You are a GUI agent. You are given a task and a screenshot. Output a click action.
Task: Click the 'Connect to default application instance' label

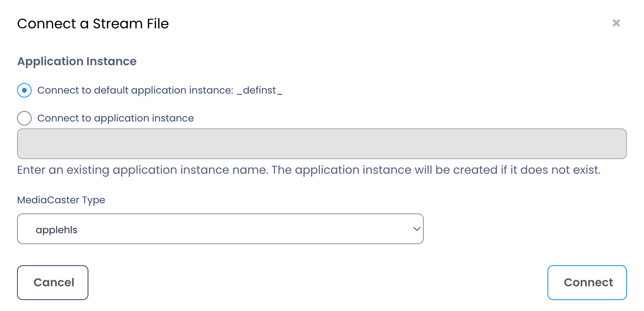pos(135,90)
